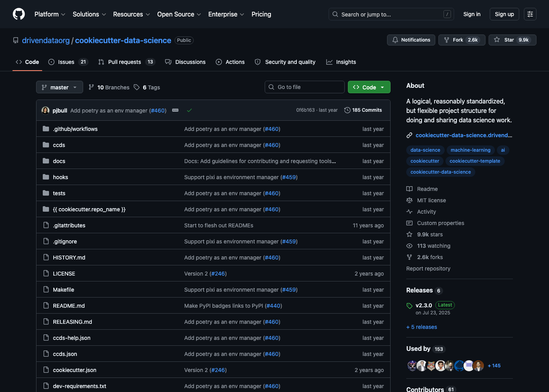Open the .gitattributes file
549x392 pixels.
(x=69, y=225)
